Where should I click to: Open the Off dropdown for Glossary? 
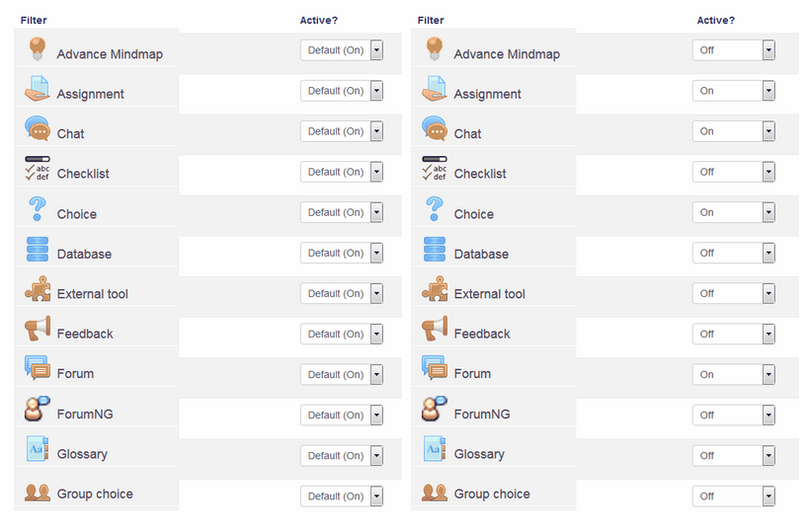pyautogui.click(x=734, y=456)
